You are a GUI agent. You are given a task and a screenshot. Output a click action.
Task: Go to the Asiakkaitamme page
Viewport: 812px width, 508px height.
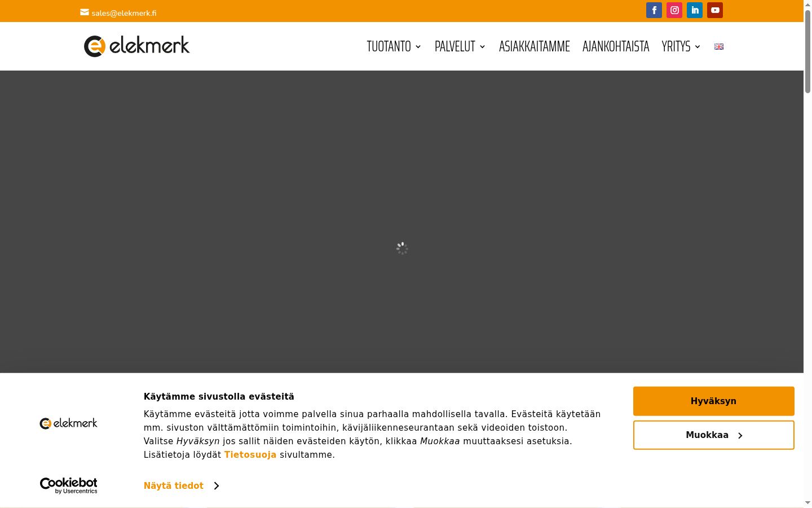pos(535,46)
